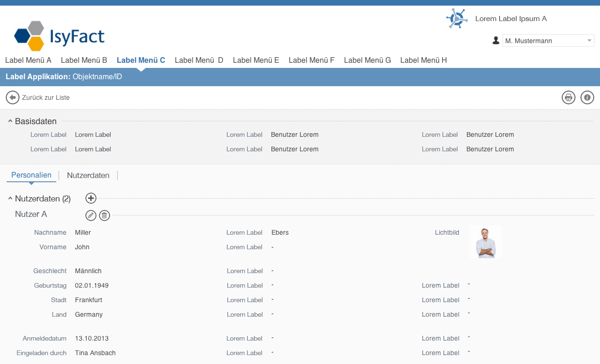This screenshot has height=364, width=600.
Task: Click the Zurück zur Liste link
Action: click(x=45, y=97)
